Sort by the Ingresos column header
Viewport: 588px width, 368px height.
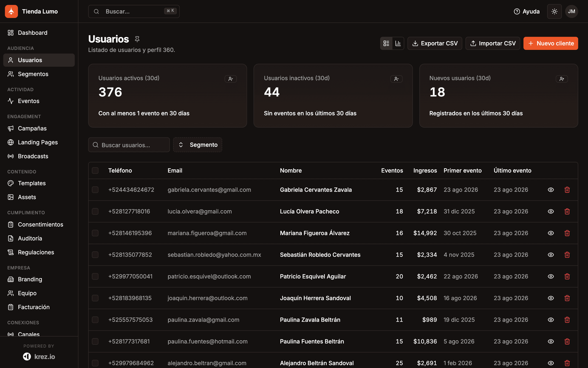[425, 170]
